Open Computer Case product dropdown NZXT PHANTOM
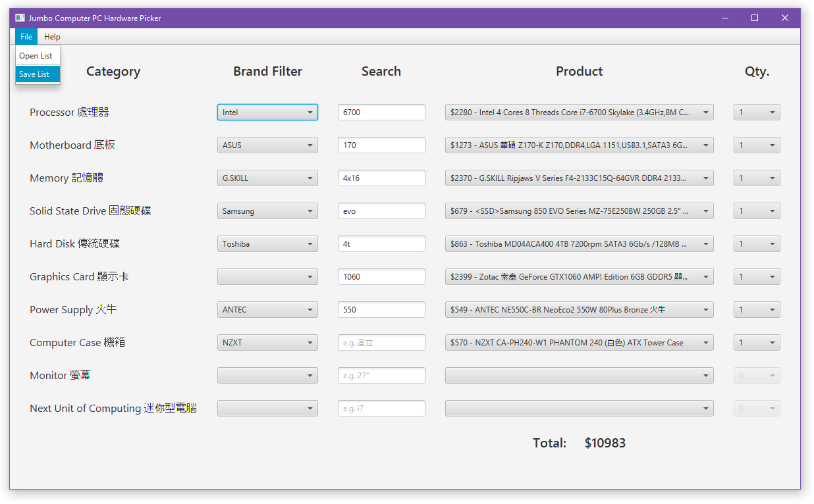The image size is (814, 504). [x=580, y=343]
